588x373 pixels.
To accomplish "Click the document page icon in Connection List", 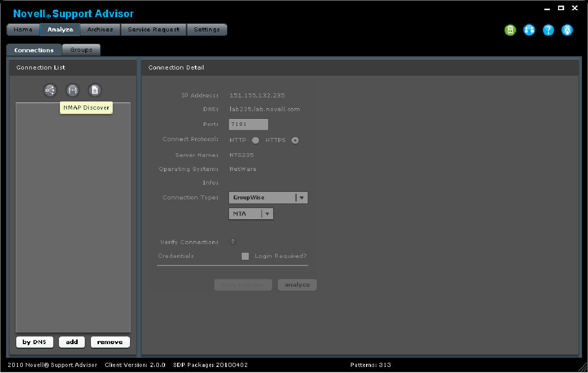I will (x=95, y=90).
